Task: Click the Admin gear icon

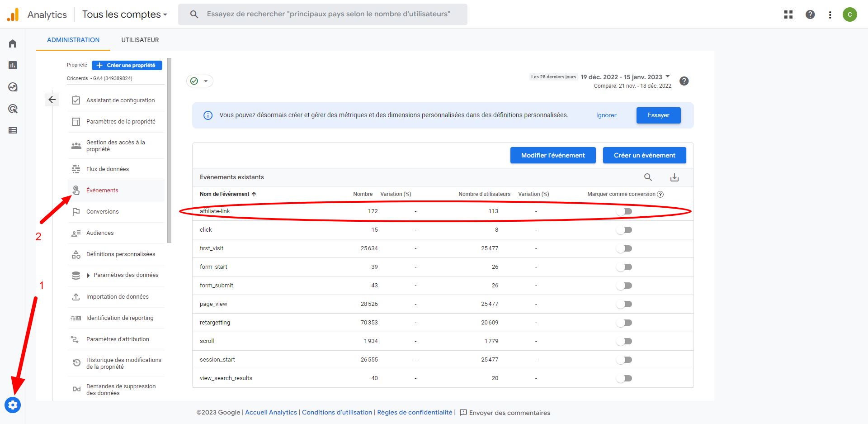Action: [13, 405]
